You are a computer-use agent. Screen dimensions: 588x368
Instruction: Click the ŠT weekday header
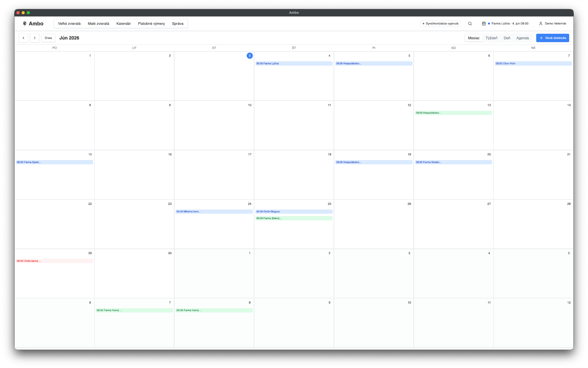tap(294, 48)
